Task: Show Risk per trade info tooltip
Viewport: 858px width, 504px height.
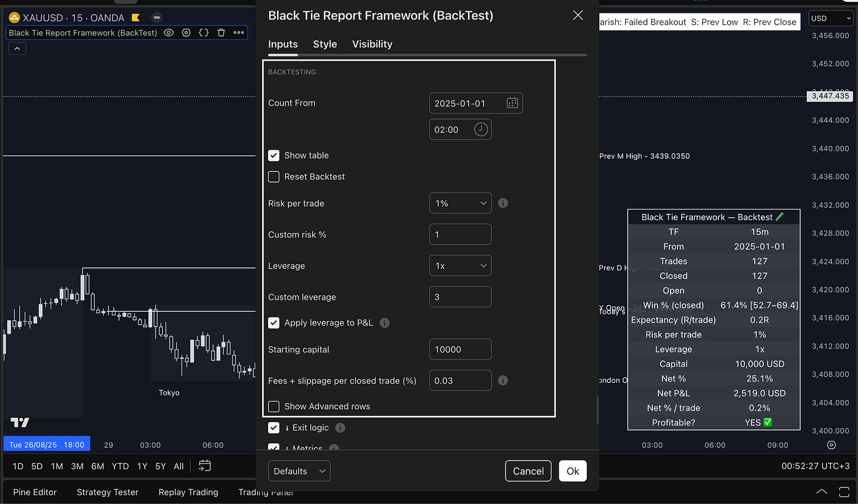Action: pos(503,203)
